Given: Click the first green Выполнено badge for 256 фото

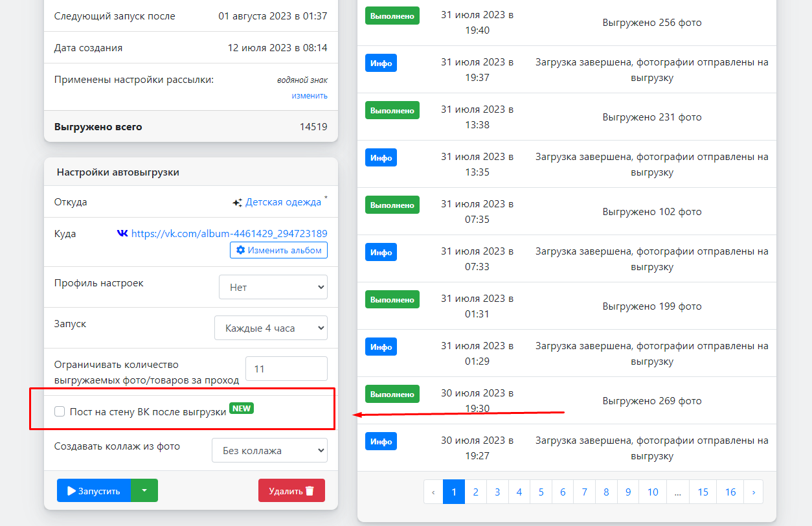Looking at the screenshot, I should [392, 16].
